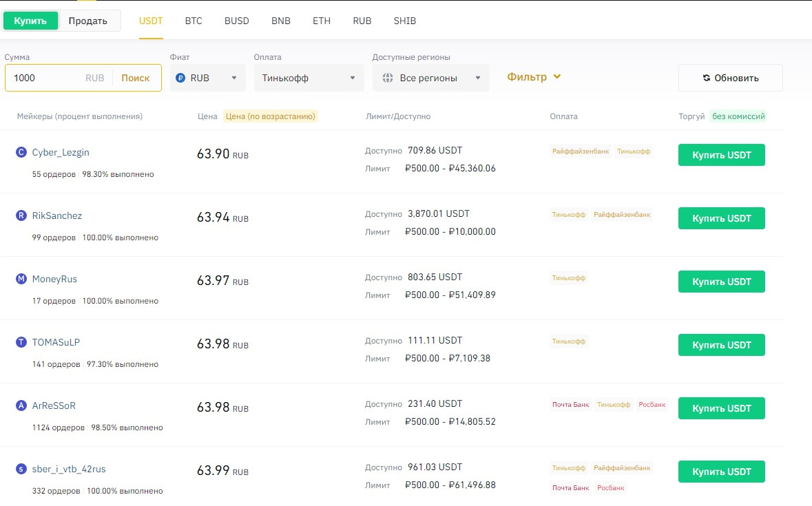This screenshot has width=812, height=506.
Task: Click RikSanchez's avatar icon with letter R
Action: [x=21, y=215]
